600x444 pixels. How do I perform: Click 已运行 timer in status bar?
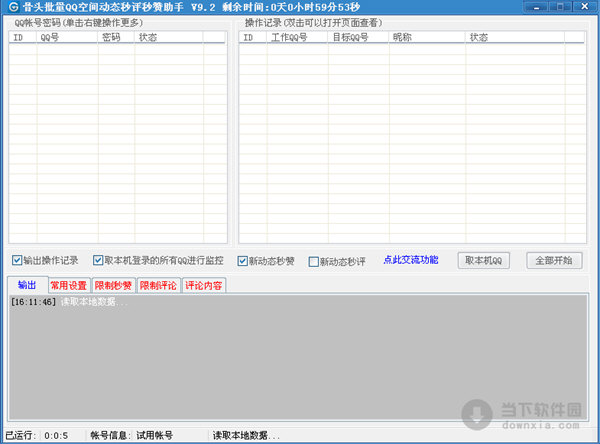[37, 435]
